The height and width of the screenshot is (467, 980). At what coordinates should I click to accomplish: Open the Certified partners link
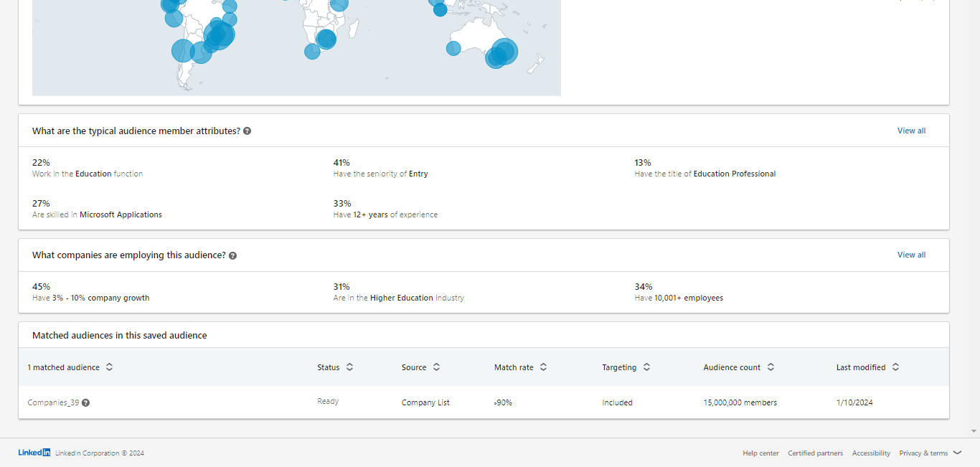coord(815,453)
